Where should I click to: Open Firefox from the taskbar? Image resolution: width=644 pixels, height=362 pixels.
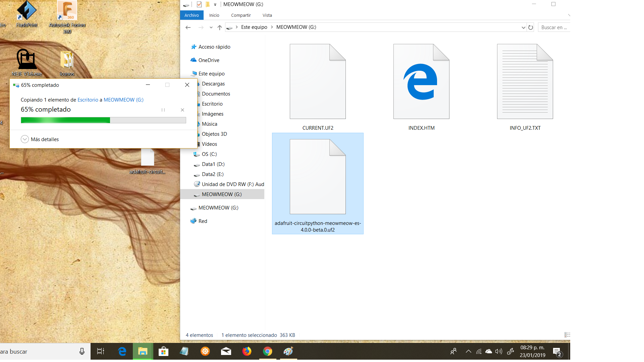coord(247,351)
